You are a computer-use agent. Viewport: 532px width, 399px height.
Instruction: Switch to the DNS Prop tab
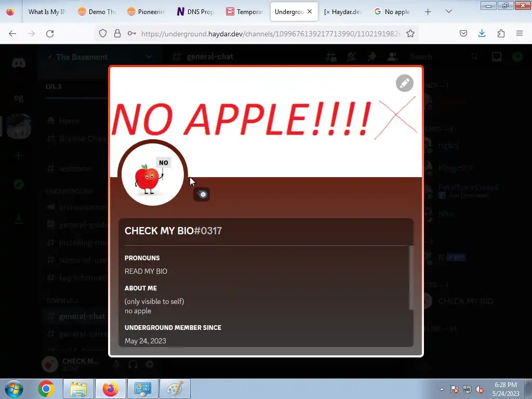point(195,12)
